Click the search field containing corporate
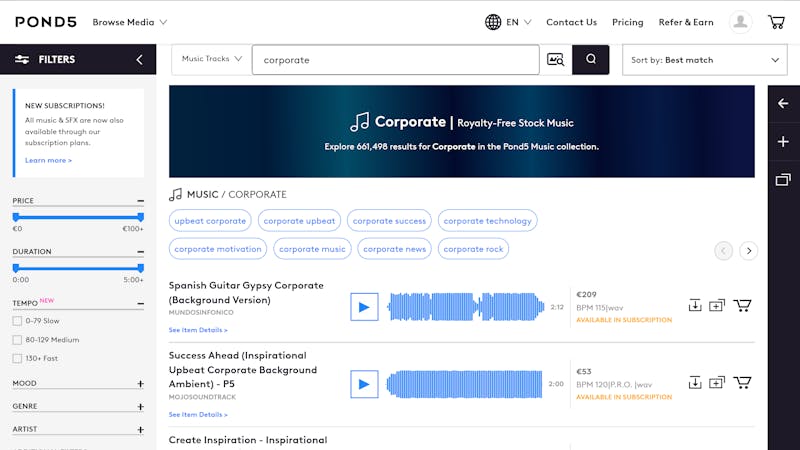 (x=395, y=60)
